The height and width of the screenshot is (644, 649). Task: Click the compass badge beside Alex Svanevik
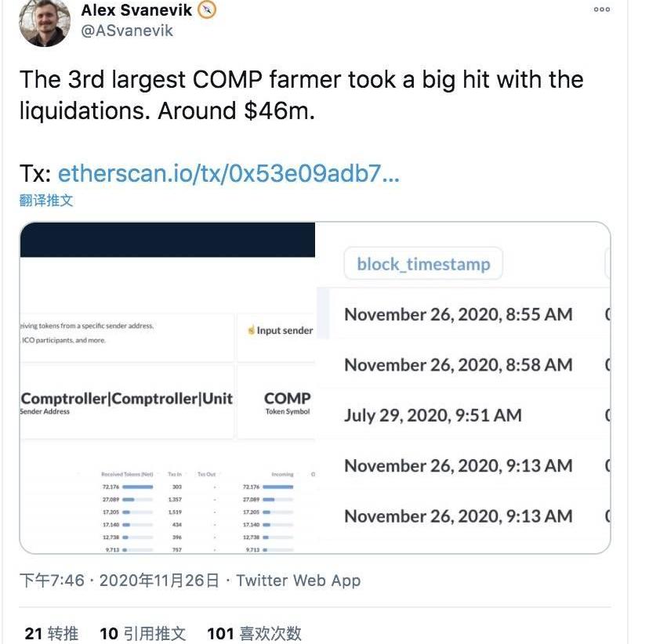[206, 10]
